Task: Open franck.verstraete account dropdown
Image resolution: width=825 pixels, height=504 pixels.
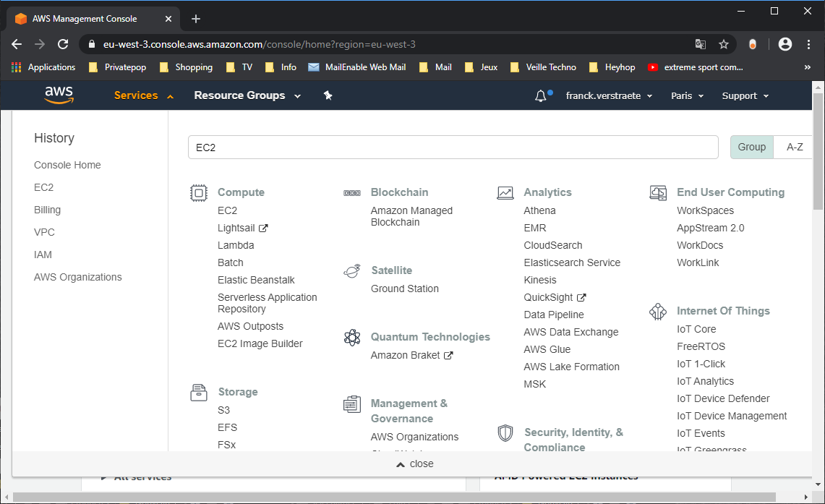Action: pyautogui.click(x=609, y=95)
